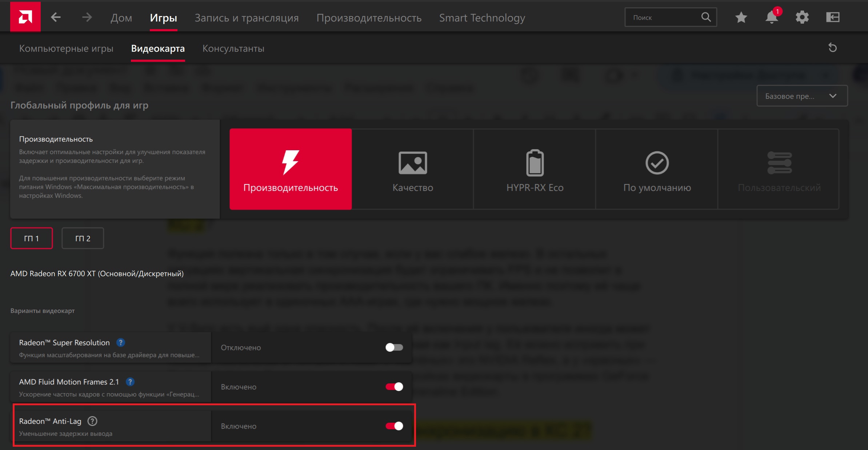Click the search magnifier icon
868x450 pixels.
706,17
